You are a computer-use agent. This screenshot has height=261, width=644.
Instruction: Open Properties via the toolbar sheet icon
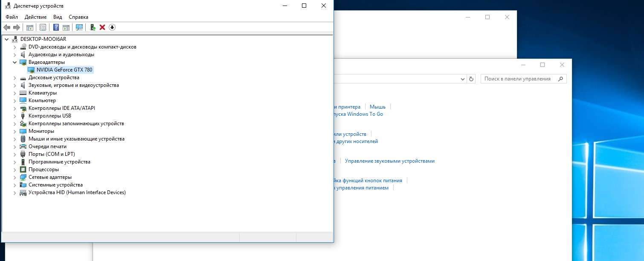click(x=43, y=27)
